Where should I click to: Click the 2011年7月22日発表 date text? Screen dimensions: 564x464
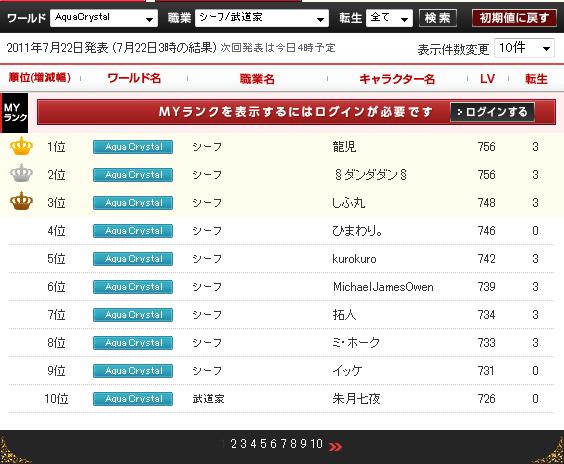(58, 48)
